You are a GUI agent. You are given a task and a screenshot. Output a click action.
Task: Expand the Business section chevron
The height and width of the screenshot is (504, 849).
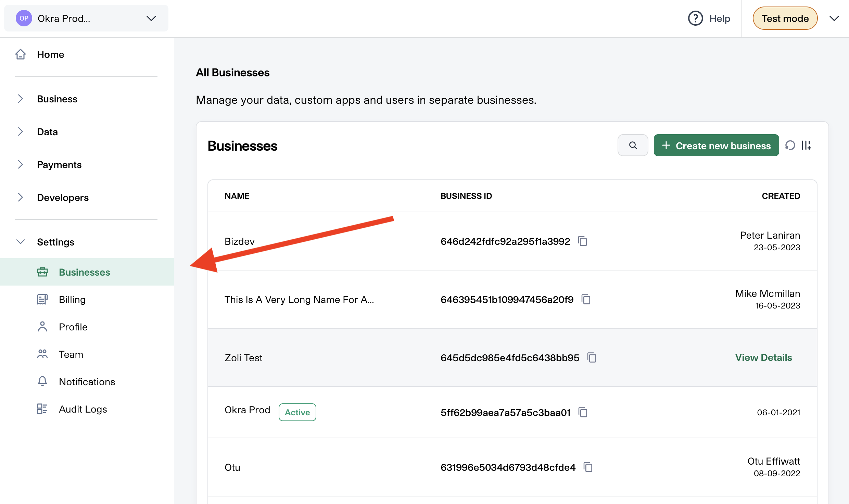click(x=21, y=99)
